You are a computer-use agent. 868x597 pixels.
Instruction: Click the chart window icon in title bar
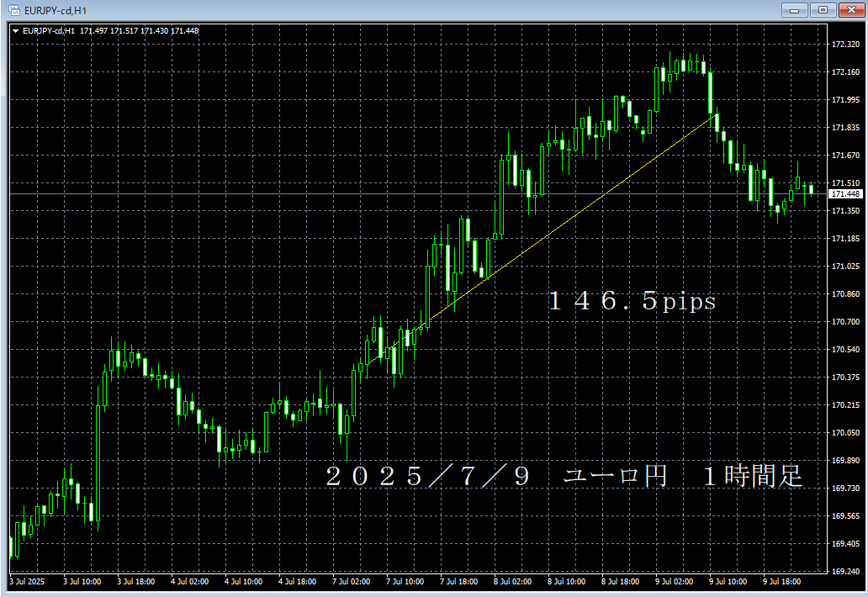point(13,10)
